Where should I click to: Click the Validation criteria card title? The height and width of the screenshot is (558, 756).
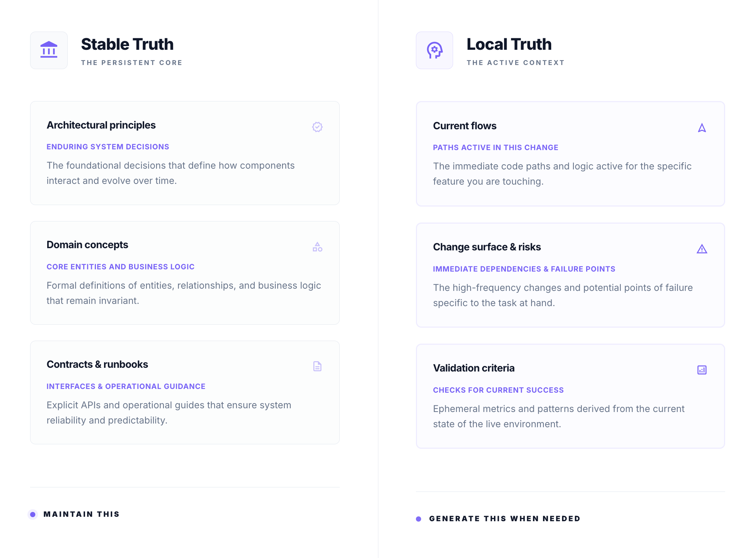click(x=474, y=368)
